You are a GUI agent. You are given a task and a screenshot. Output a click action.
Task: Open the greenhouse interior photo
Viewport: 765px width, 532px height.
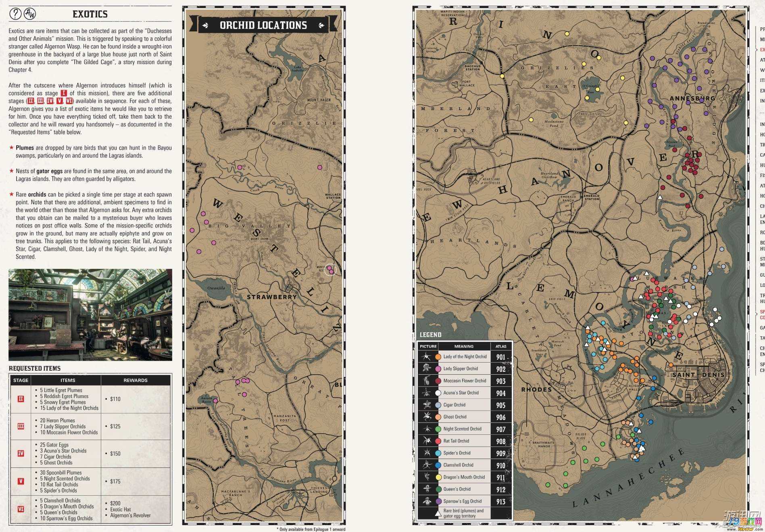pos(90,315)
